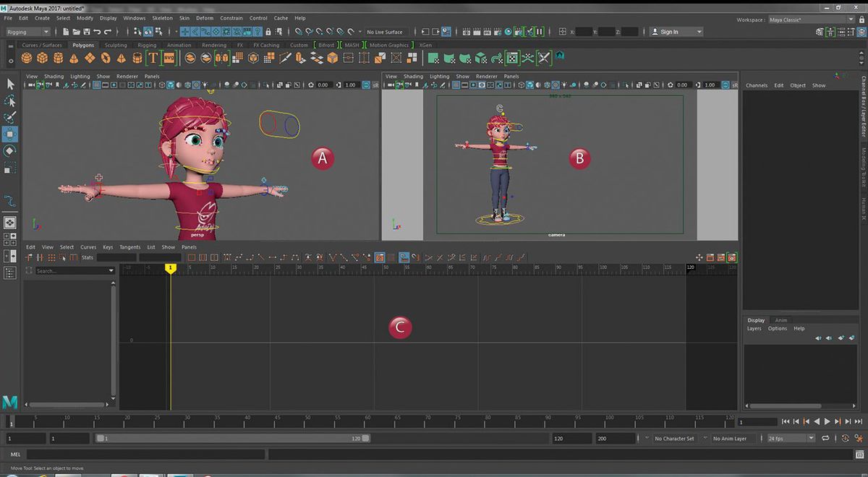Open the Skeleton menu

point(162,18)
